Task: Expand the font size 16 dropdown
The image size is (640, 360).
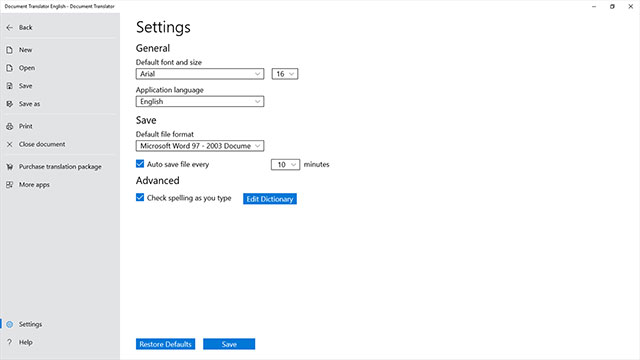Action: (285, 74)
